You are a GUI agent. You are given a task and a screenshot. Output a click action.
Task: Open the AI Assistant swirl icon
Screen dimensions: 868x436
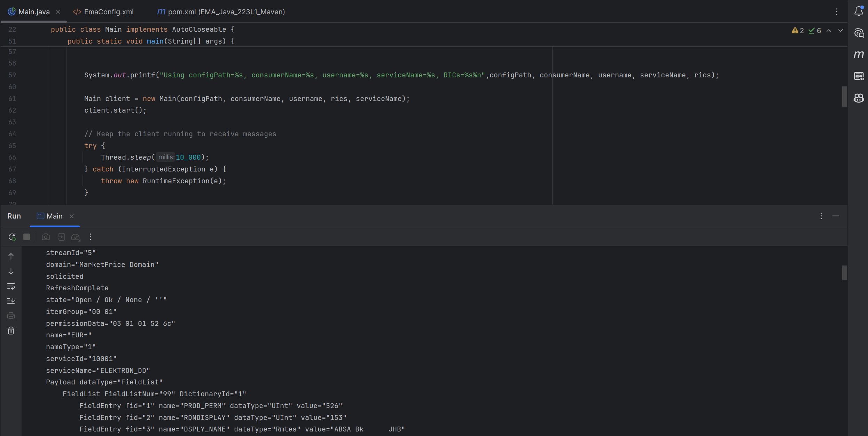click(x=859, y=33)
